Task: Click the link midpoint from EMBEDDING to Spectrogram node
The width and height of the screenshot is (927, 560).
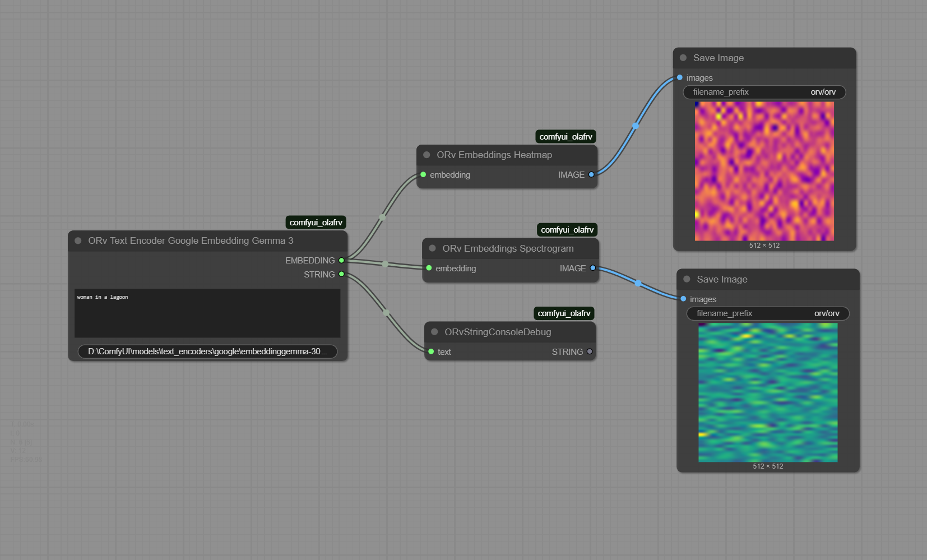Action: pos(385,264)
